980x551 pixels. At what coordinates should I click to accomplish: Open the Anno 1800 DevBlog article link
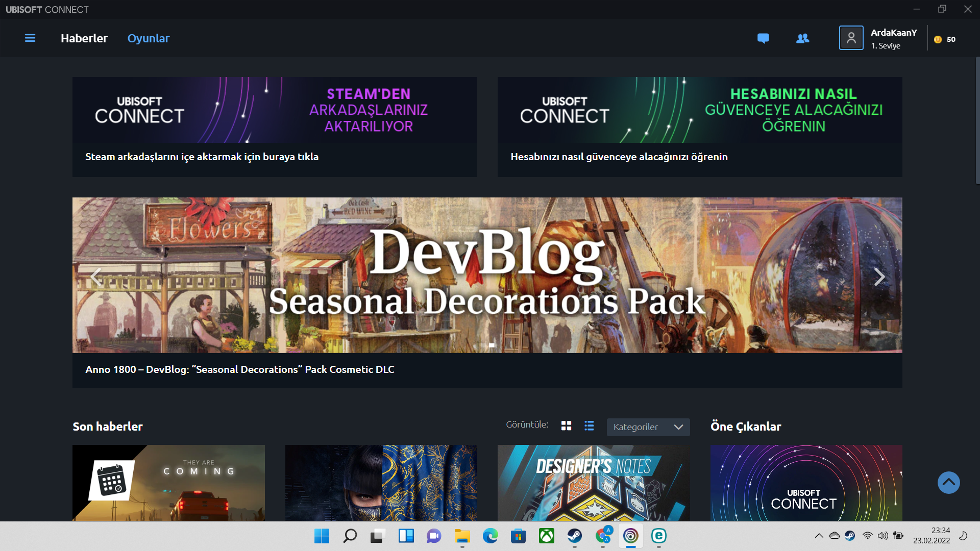[239, 369]
